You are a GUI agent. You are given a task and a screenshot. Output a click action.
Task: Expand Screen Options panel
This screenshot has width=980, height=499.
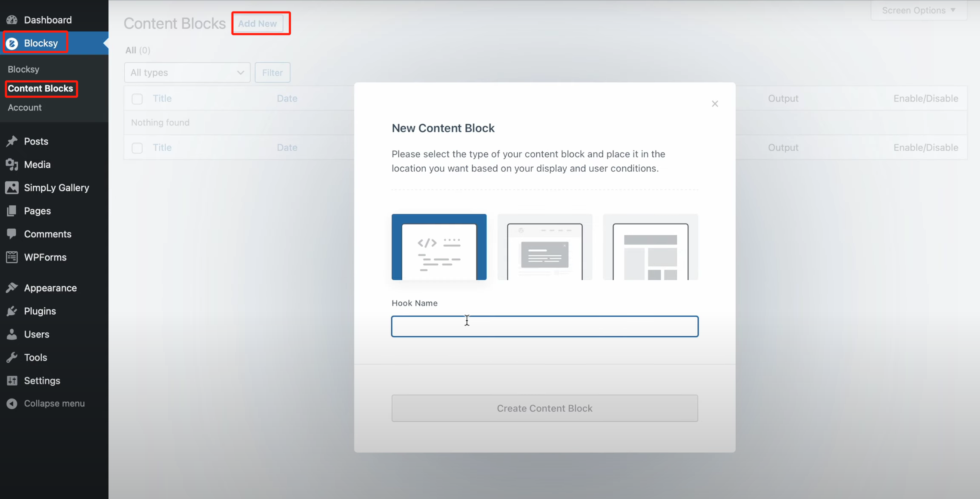[918, 10]
